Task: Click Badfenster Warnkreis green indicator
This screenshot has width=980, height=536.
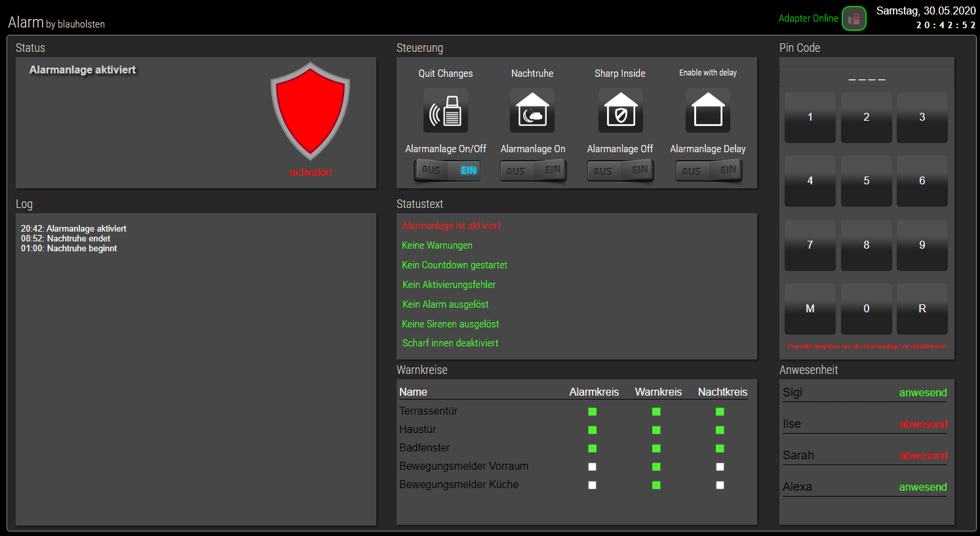Action: 656,448
